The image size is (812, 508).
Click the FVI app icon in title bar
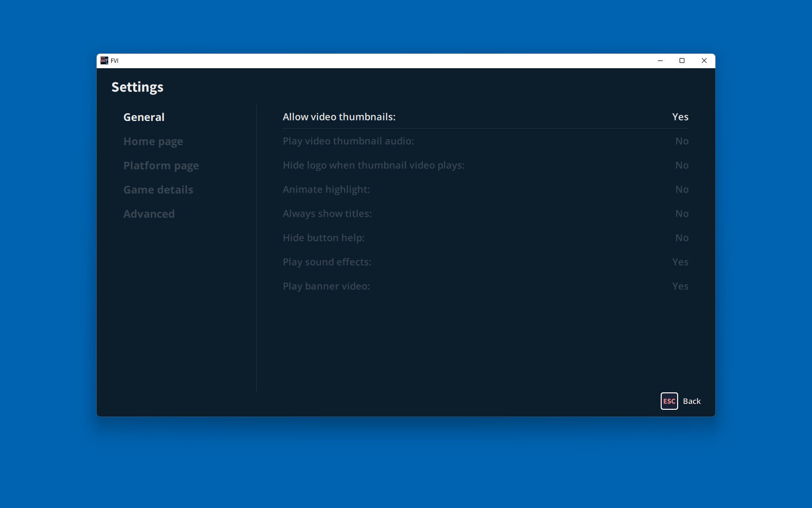click(104, 60)
